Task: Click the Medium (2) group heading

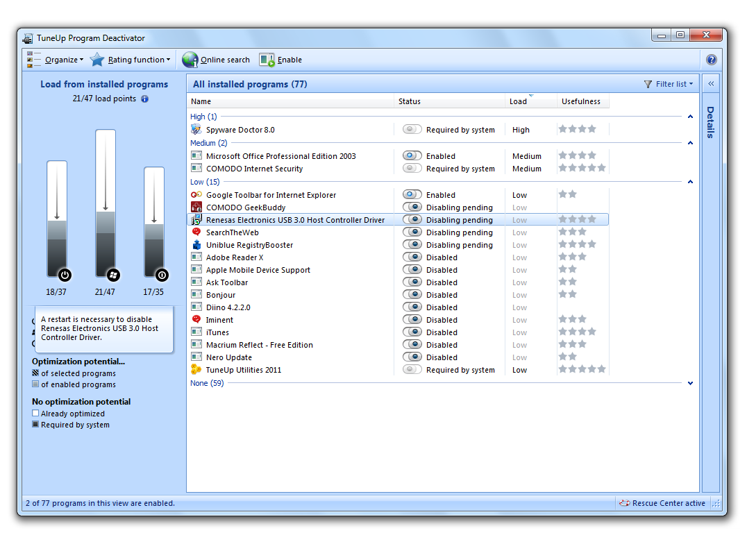Action: (x=209, y=143)
